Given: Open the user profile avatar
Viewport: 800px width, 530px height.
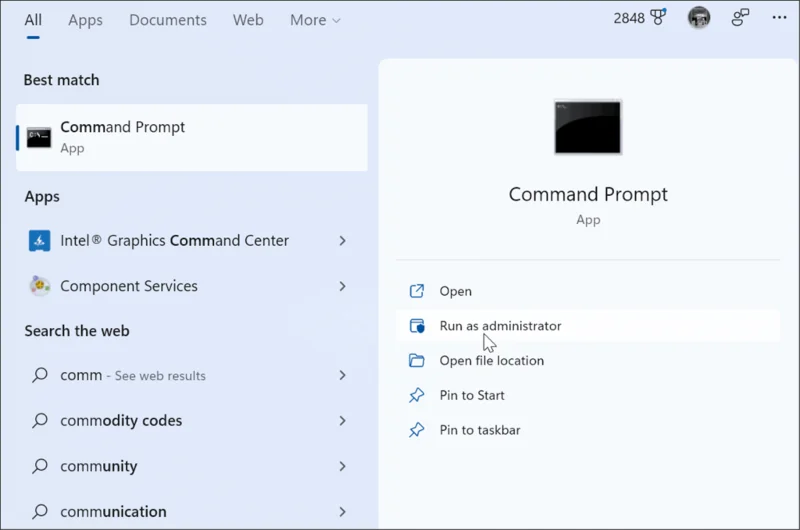Looking at the screenshot, I should (x=698, y=18).
